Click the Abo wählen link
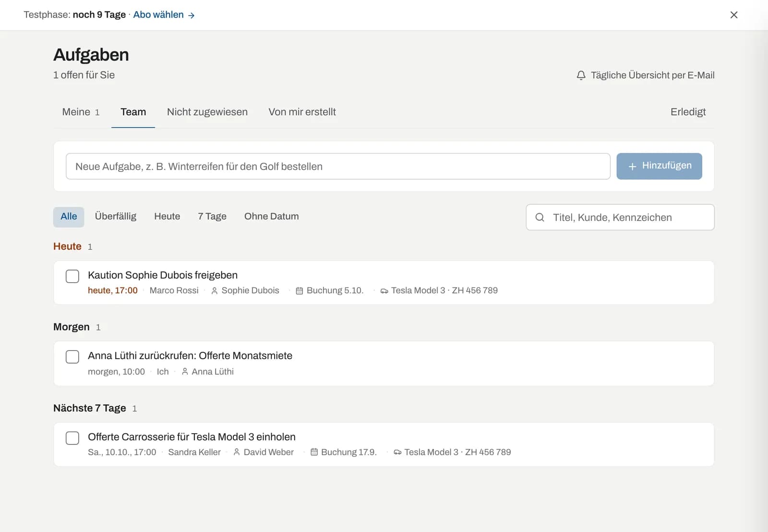This screenshot has width=768, height=532. [164, 15]
